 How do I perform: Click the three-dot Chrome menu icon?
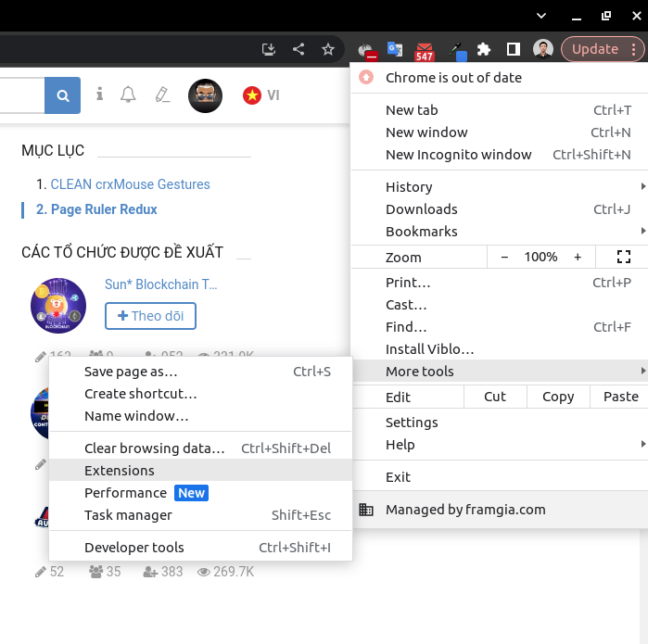point(633,49)
